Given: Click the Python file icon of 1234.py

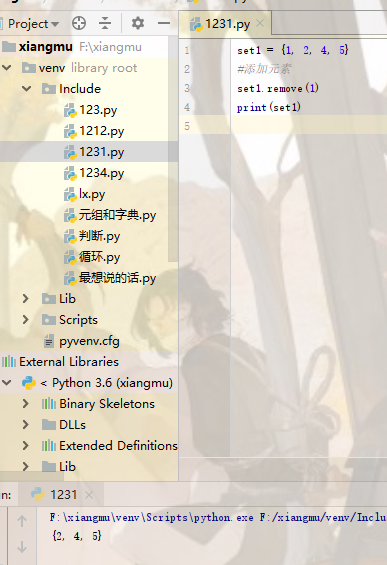Looking at the screenshot, I should point(70,173).
